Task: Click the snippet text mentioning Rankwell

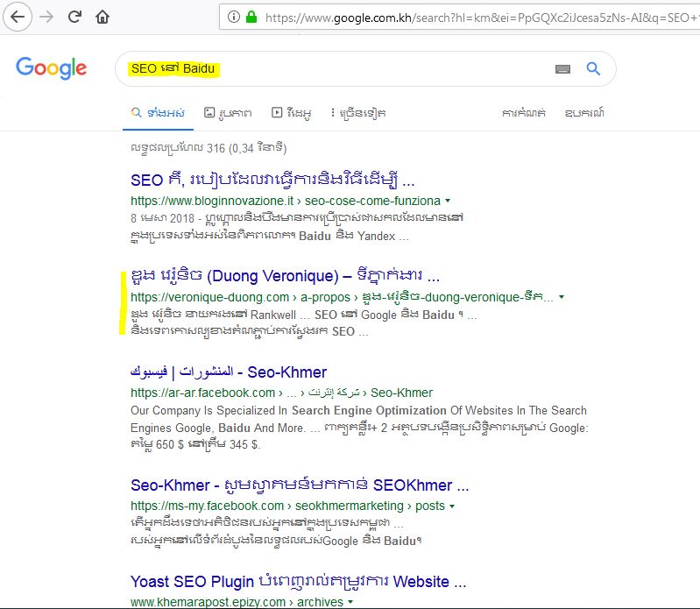Action: pos(304,315)
